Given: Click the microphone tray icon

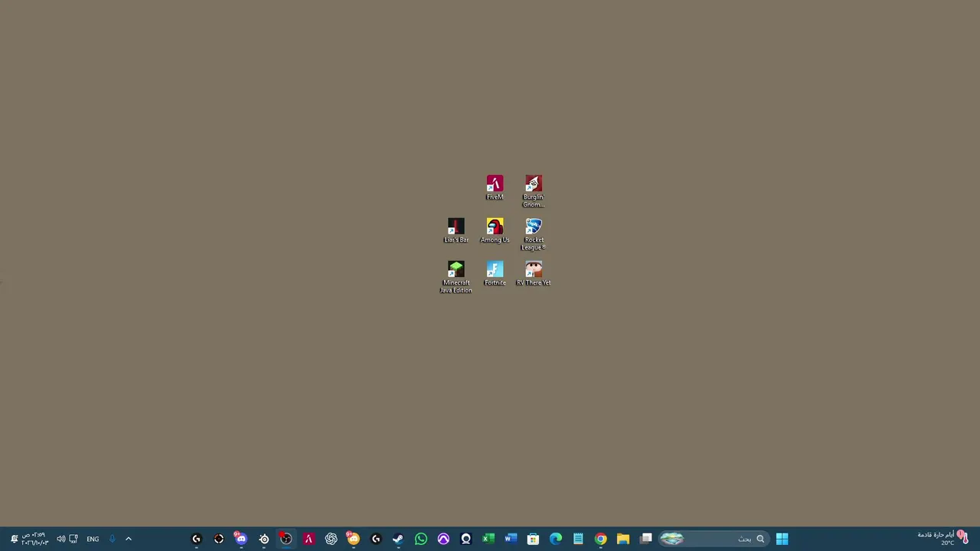Looking at the screenshot, I should pos(112,539).
